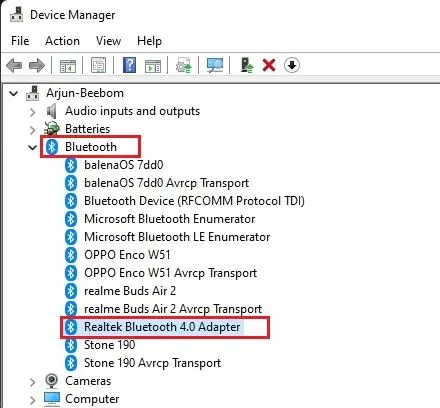
Task: Select the balenaOS 7dd0 device name
Action: click(x=124, y=165)
